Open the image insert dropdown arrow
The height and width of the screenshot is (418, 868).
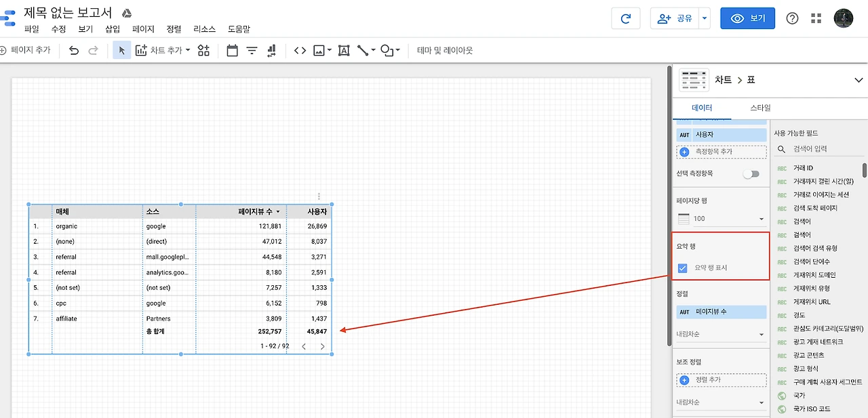coord(330,50)
